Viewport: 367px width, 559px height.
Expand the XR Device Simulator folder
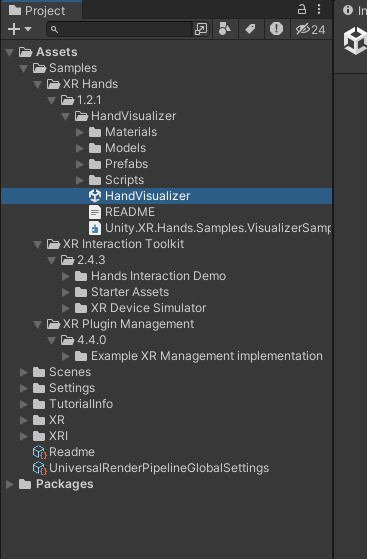click(66, 309)
